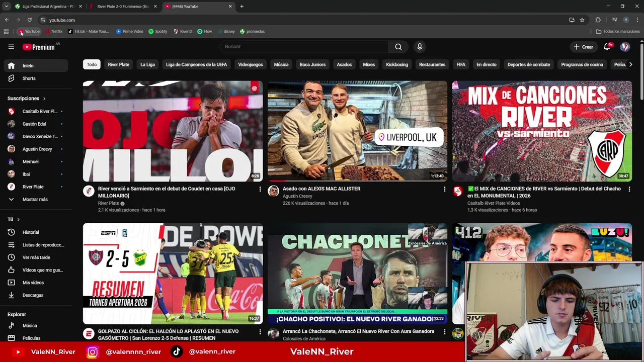Open Historial

pos(36,232)
